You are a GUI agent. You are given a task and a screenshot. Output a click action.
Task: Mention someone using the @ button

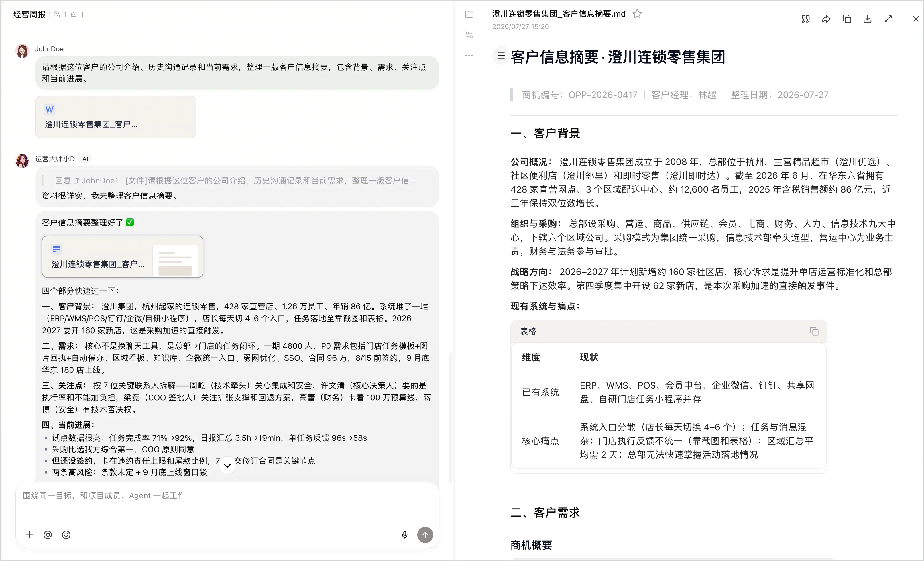click(x=48, y=535)
